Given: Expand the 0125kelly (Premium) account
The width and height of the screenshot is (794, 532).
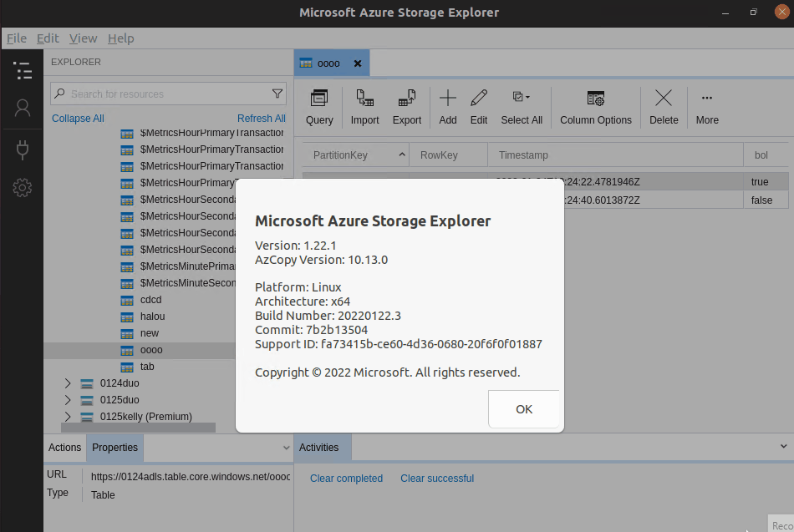Looking at the screenshot, I should 68,417.
